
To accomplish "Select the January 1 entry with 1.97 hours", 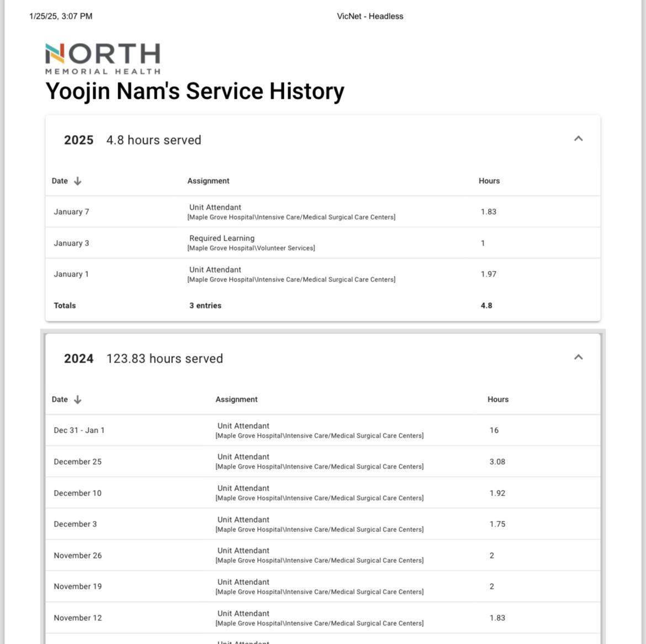I will [215, 274].
